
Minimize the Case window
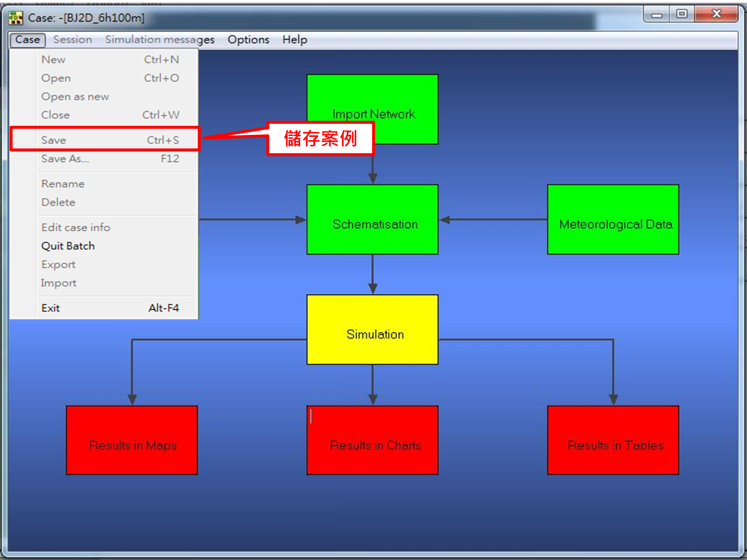click(x=657, y=14)
